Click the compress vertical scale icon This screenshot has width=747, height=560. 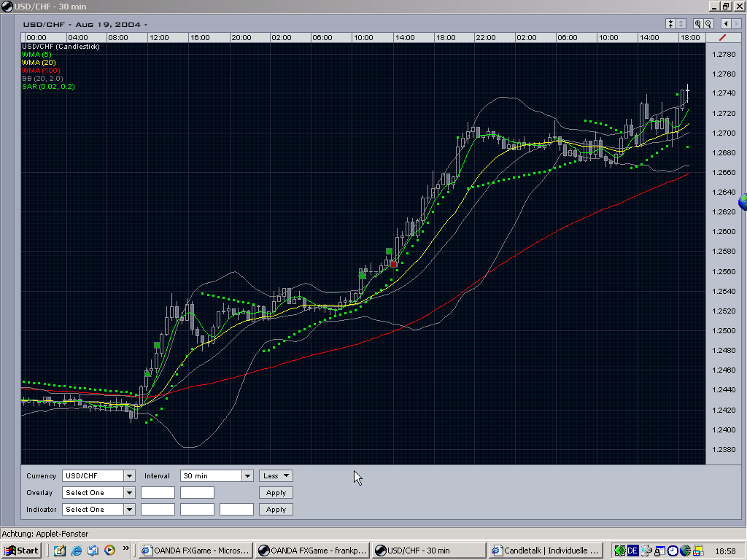pyautogui.click(x=671, y=23)
